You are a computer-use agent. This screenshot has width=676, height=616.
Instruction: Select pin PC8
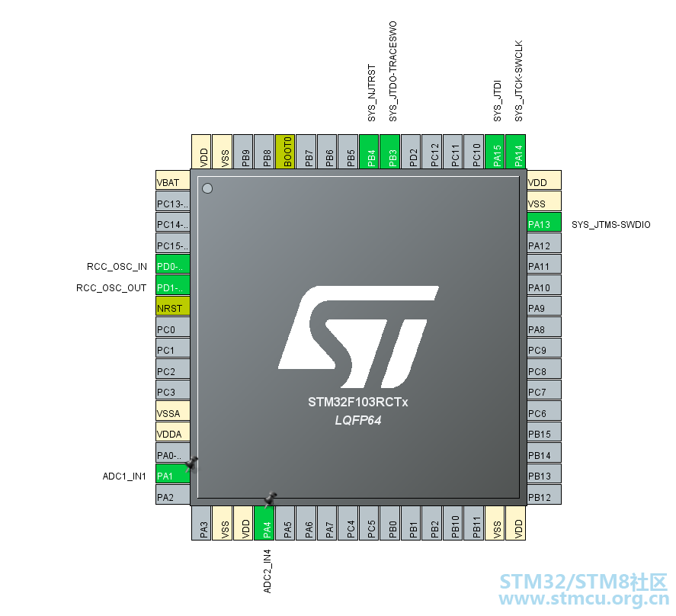pos(544,369)
